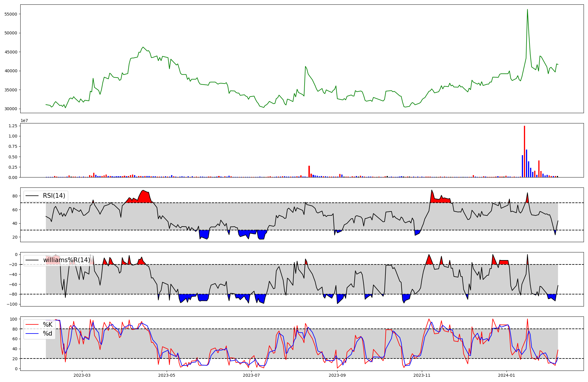Click the 1e7 volume scale label
The image size is (588, 382).
click(x=24, y=120)
